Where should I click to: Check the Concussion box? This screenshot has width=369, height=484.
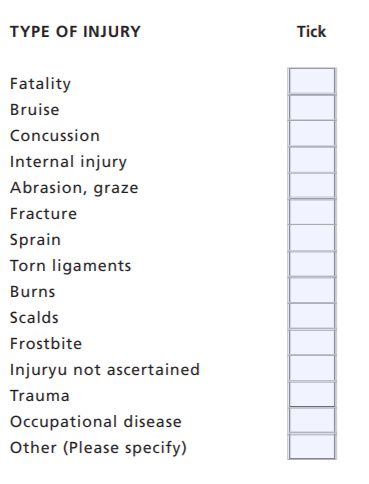pyautogui.click(x=312, y=133)
